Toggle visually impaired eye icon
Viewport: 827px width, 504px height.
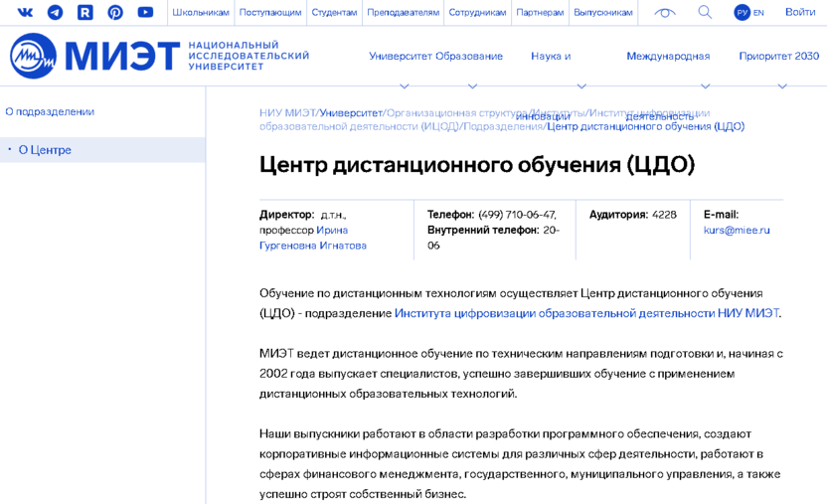665,12
